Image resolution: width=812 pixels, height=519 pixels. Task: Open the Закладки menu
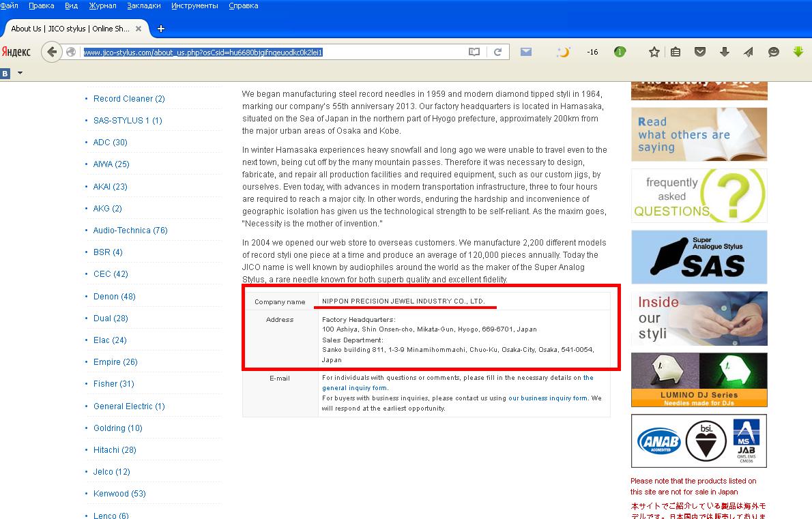tap(144, 5)
